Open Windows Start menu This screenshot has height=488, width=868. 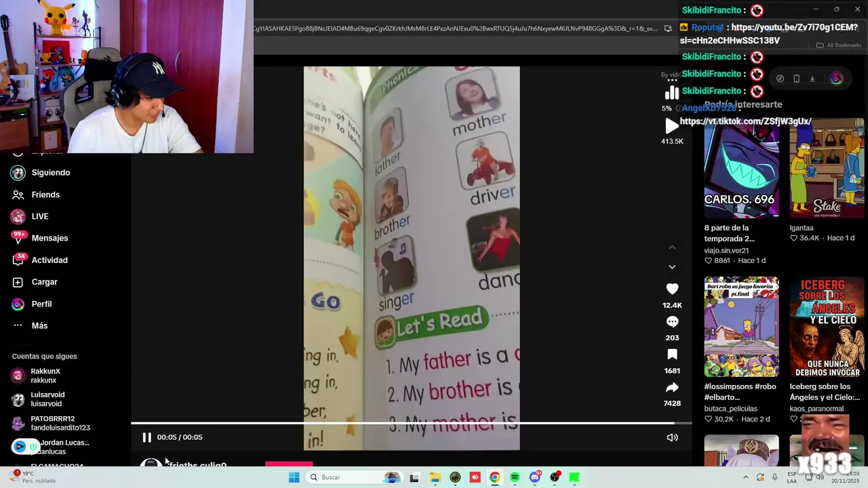pos(294,477)
